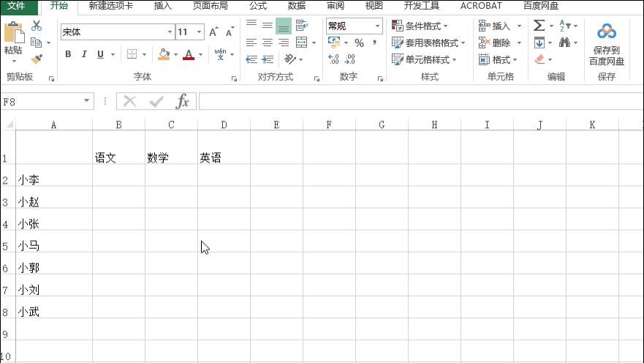Open the font name dropdown 宋体
Screen dimensions: 644x363
pyautogui.click(x=170, y=32)
